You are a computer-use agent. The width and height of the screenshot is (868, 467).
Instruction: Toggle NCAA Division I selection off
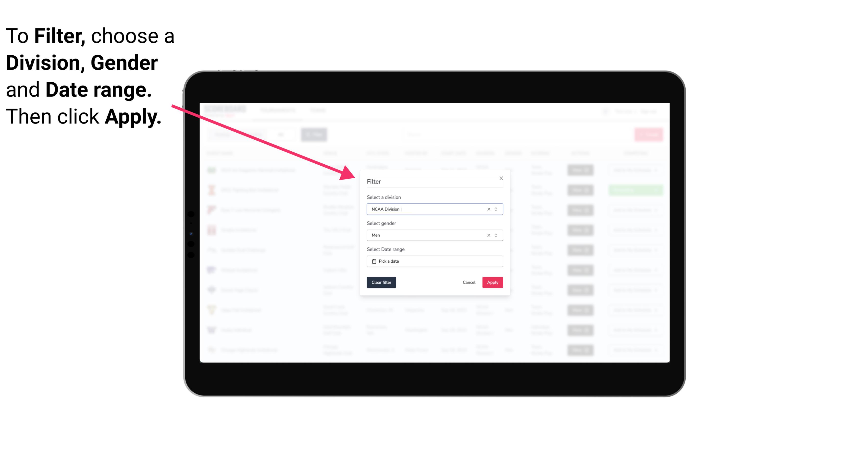pos(487,209)
